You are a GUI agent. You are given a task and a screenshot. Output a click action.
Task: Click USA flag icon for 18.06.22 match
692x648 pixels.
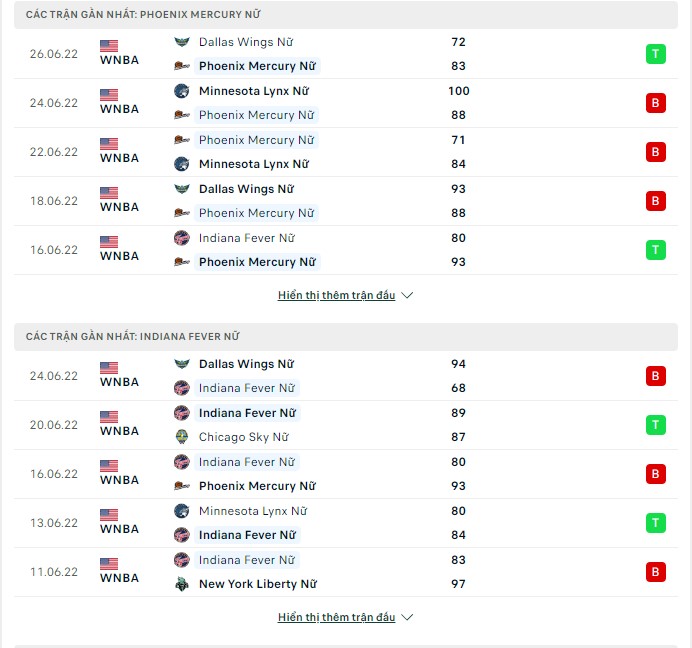coord(109,193)
